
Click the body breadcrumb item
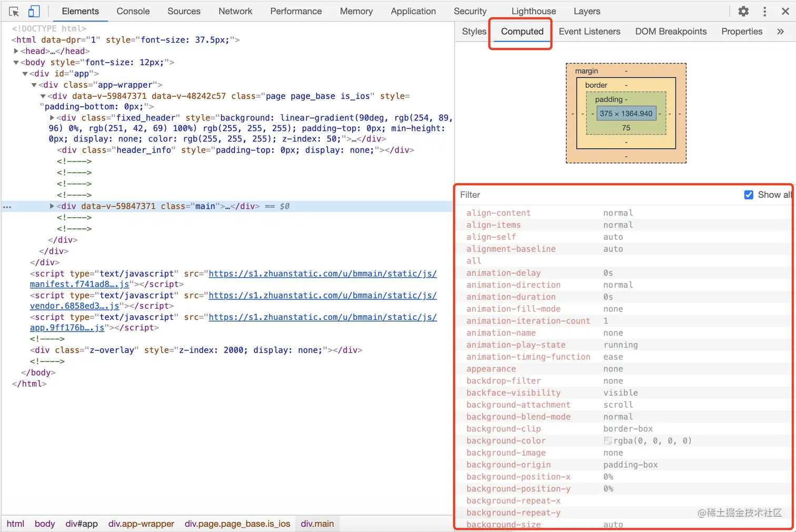pyautogui.click(x=45, y=524)
